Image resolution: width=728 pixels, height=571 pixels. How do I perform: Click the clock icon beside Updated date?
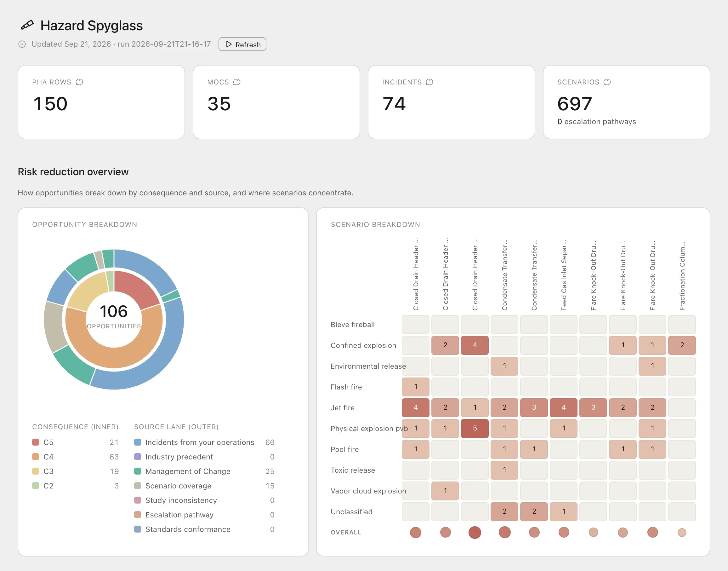pyautogui.click(x=22, y=44)
